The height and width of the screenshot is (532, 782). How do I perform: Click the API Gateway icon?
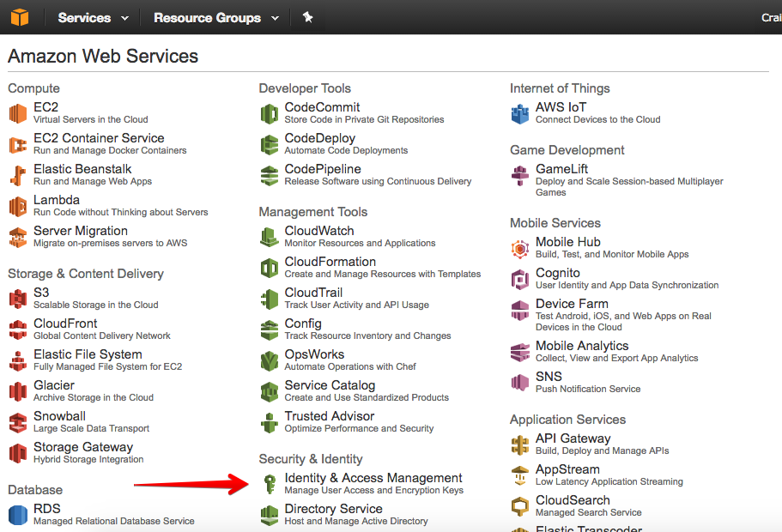[520, 444]
